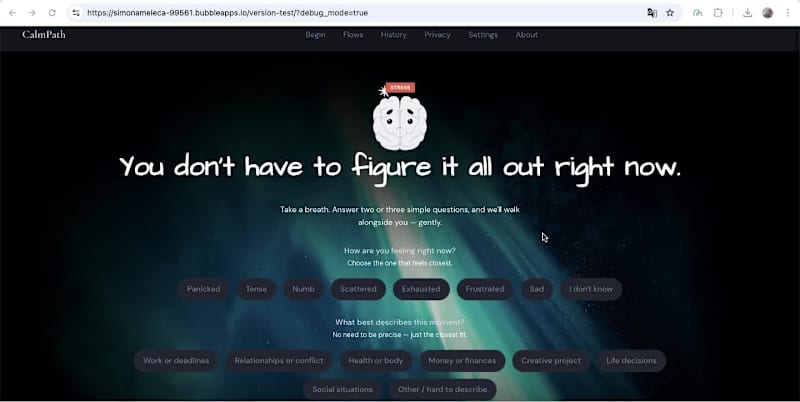Click the browser forward arrow

(x=32, y=13)
